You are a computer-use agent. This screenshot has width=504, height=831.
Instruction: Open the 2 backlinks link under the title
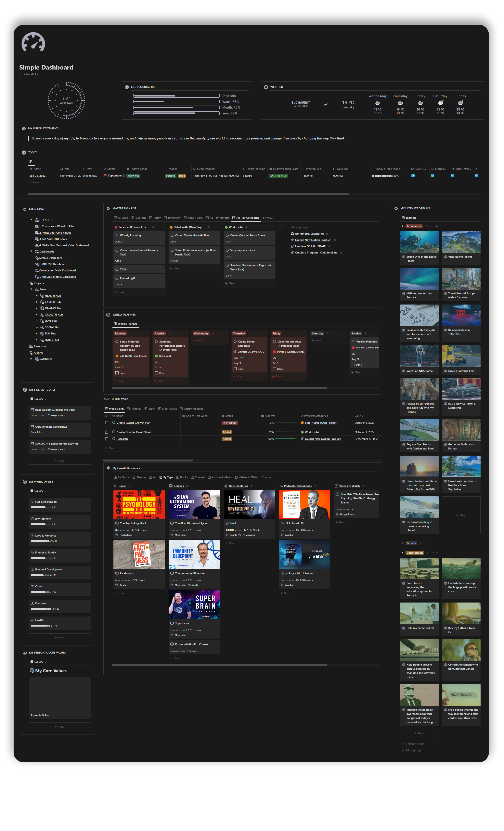[29, 74]
